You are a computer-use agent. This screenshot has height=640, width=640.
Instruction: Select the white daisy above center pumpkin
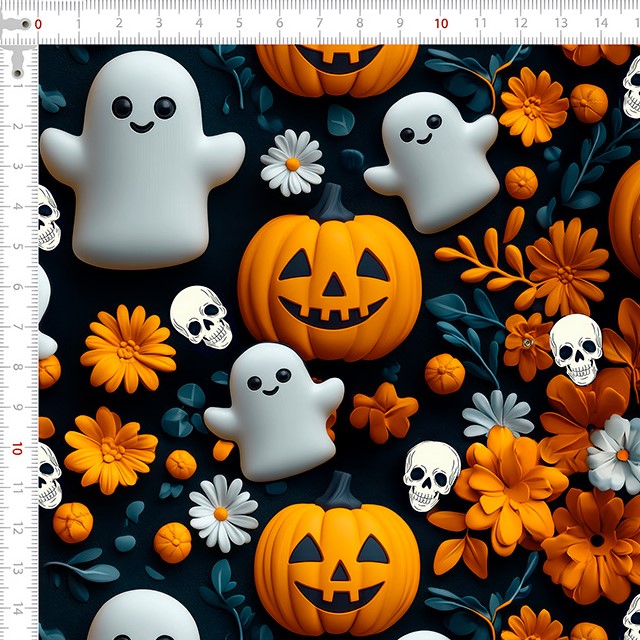pos(292,162)
